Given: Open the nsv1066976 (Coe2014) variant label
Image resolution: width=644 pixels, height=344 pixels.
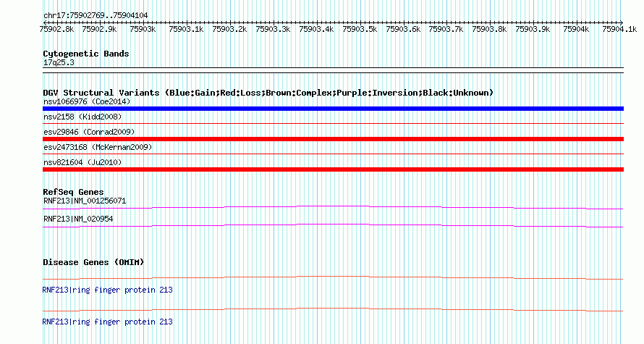Looking at the screenshot, I should click(x=87, y=101).
